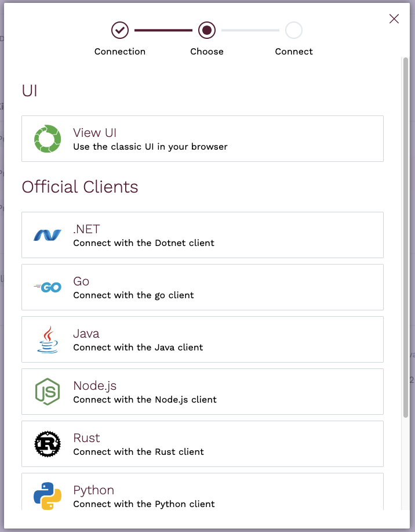This screenshot has width=415, height=532.
Task: Click the Go gopher logo icon
Action: coord(48,287)
